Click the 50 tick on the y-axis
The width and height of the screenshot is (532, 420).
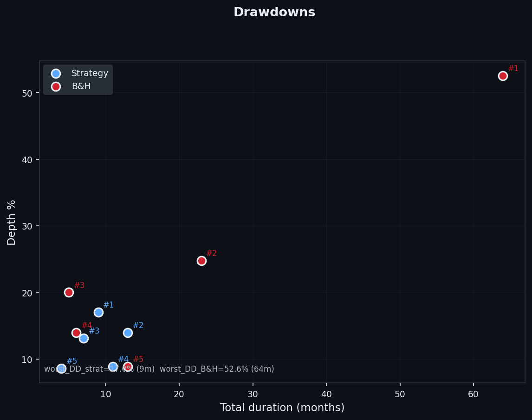point(28,93)
